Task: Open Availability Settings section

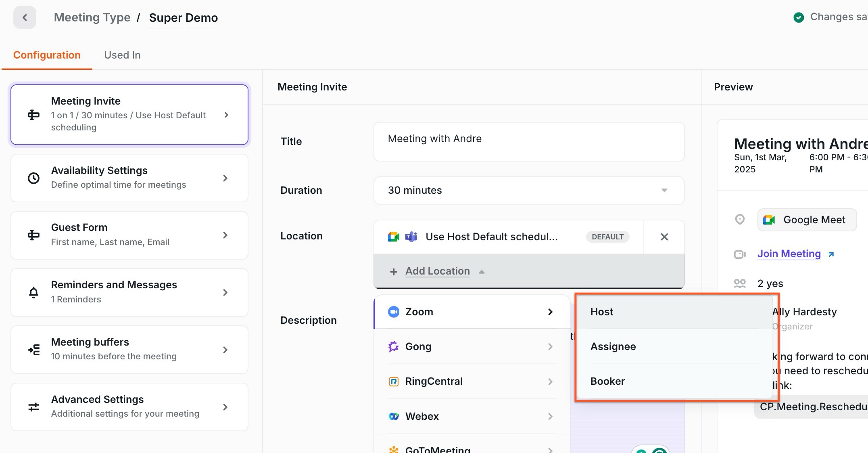Action: click(x=129, y=178)
